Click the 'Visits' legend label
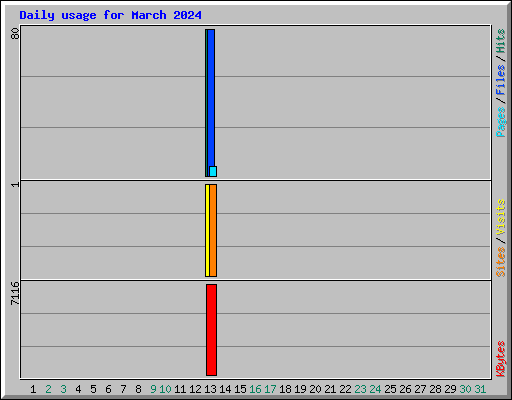 500,217
